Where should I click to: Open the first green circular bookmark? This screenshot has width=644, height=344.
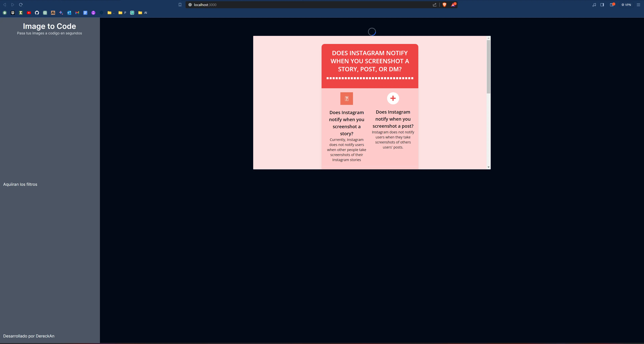click(5, 13)
